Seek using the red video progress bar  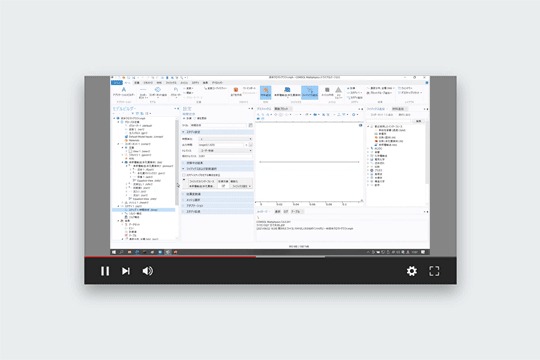coord(170,257)
